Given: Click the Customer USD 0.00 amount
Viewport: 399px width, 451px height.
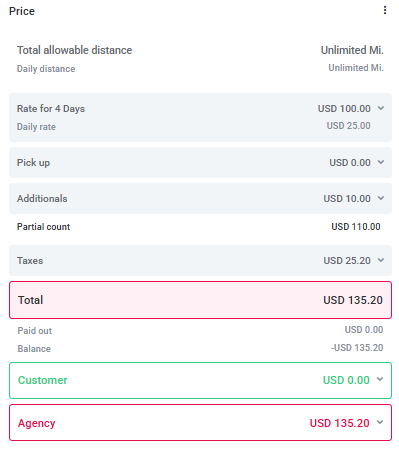Looking at the screenshot, I should pos(346,380).
